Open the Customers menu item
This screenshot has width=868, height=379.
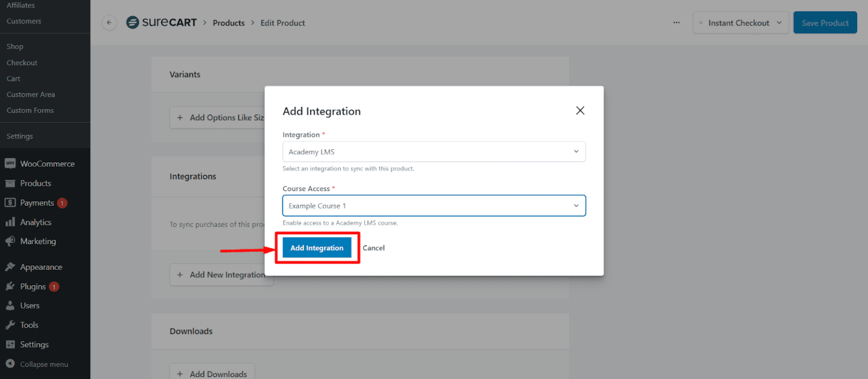point(24,21)
